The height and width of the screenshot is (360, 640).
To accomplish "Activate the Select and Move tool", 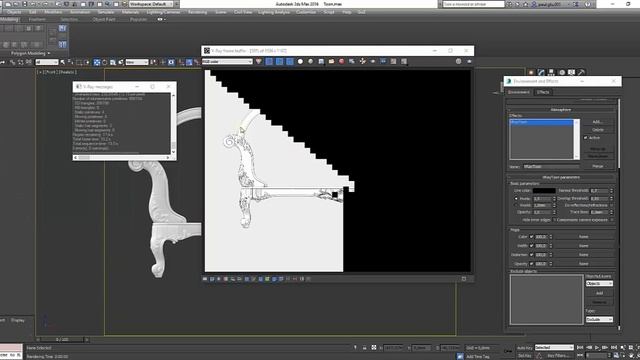I will (x=97, y=62).
